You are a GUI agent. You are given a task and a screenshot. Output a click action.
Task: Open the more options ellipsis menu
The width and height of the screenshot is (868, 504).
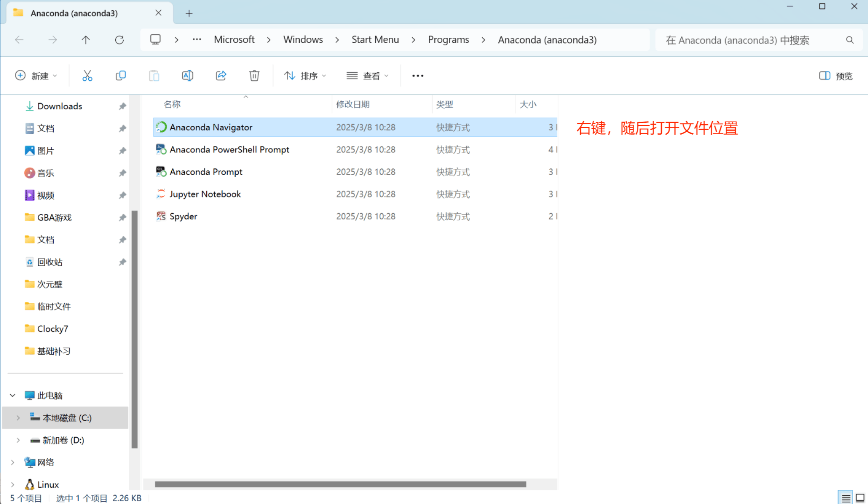[x=418, y=75]
